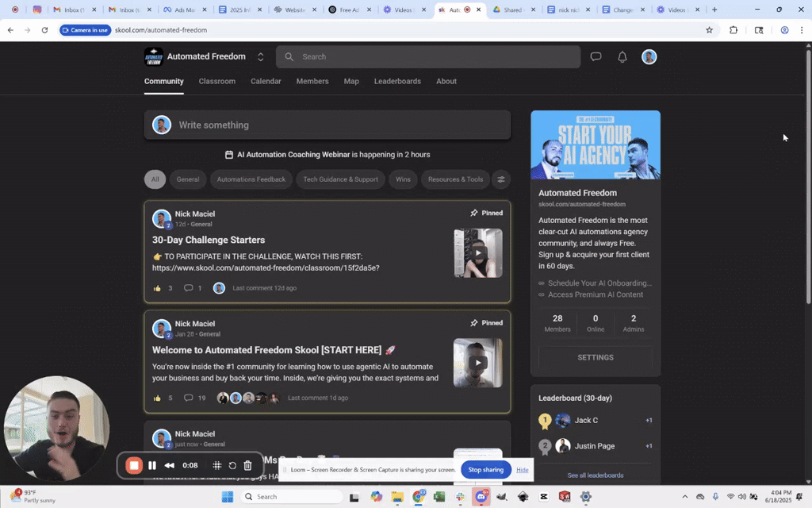Screen dimensions: 812x508
Task: Select the All category filter
Action: pyautogui.click(x=155, y=179)
